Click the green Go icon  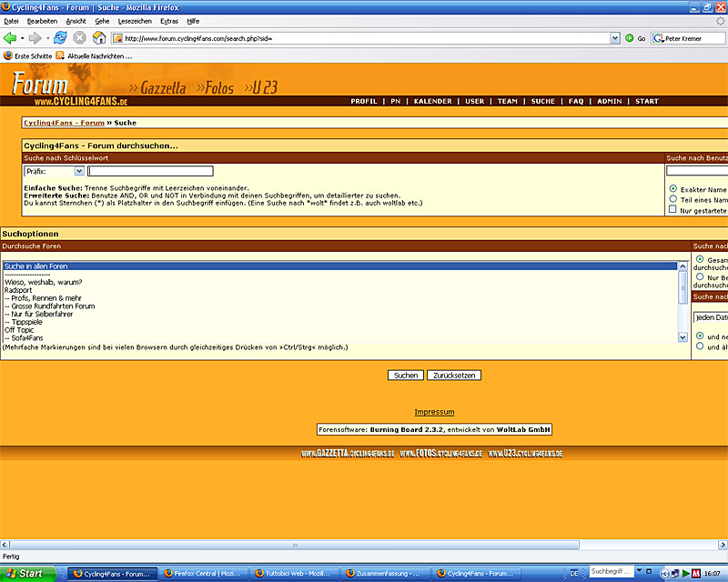(629, 38)
